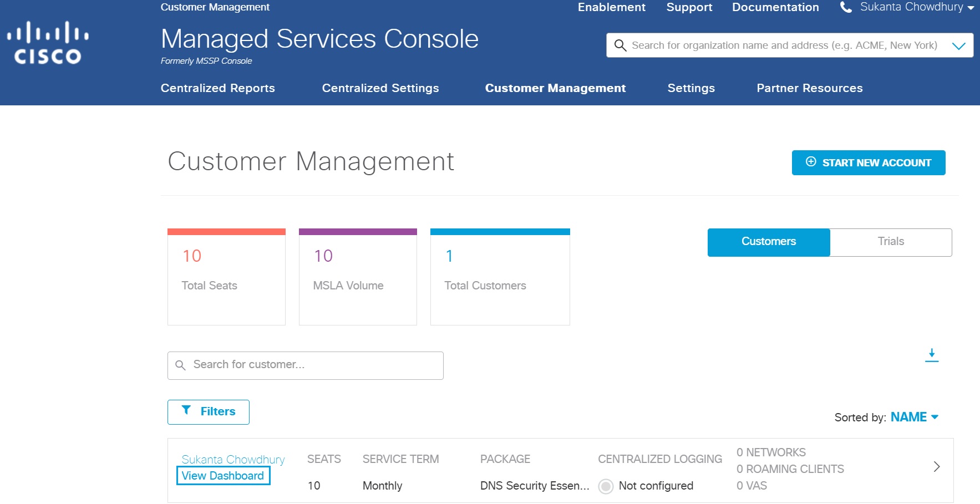Click the download export icon
980x504 pixels.
coord(931,355)
